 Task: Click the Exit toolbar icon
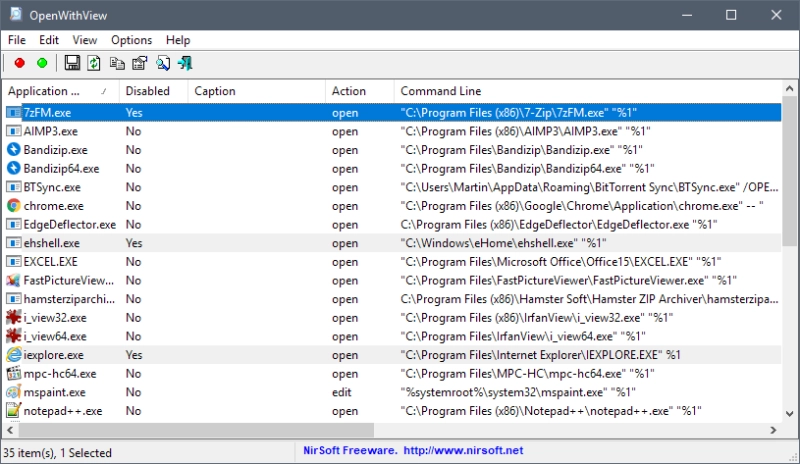[x=185, y=63]
